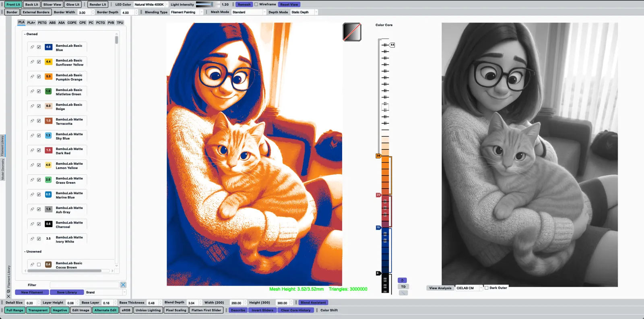Screen dimensions: 644x319
Task: Open the PLA+ filament tab
Action: coord(31,23)
